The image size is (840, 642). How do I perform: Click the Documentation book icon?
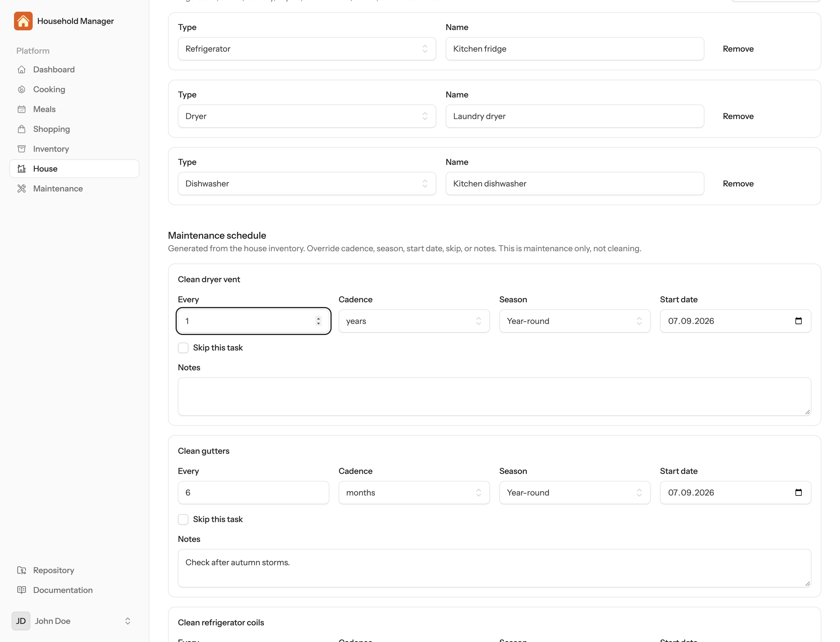(x=22, y=590)
